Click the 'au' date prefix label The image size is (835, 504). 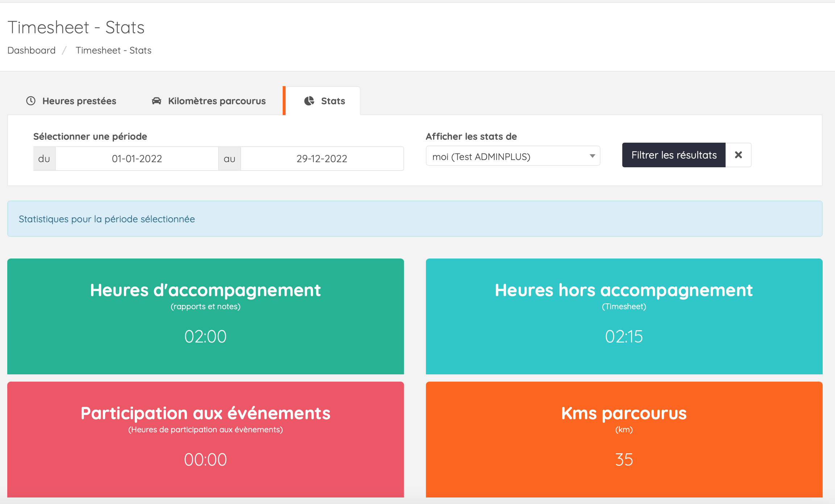coord(229,159)
